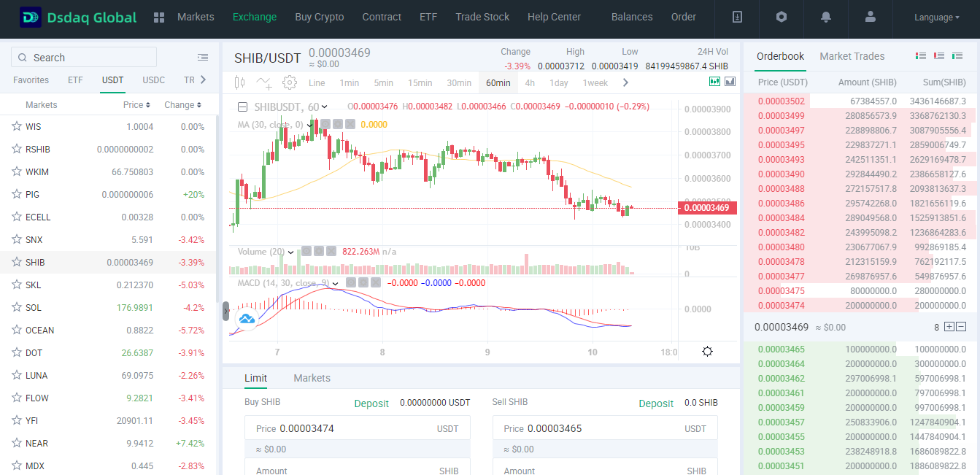The image size is (980, 475).
Task: Expand SHIBUSDT 60 legend dropdown
Action: pyautogui.click(x=325, y=107)
